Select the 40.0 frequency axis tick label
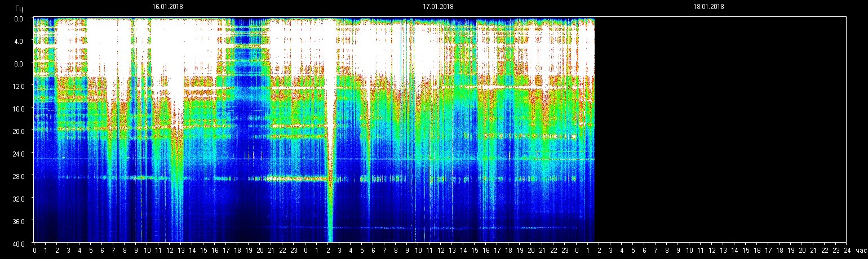 (x=19, y=243)
